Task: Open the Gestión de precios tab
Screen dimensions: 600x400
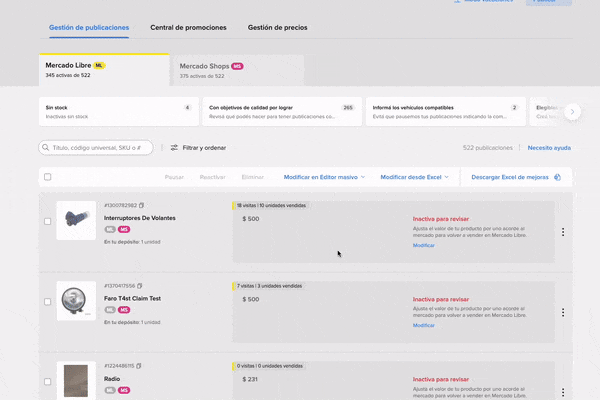Action: click(277, 28)
